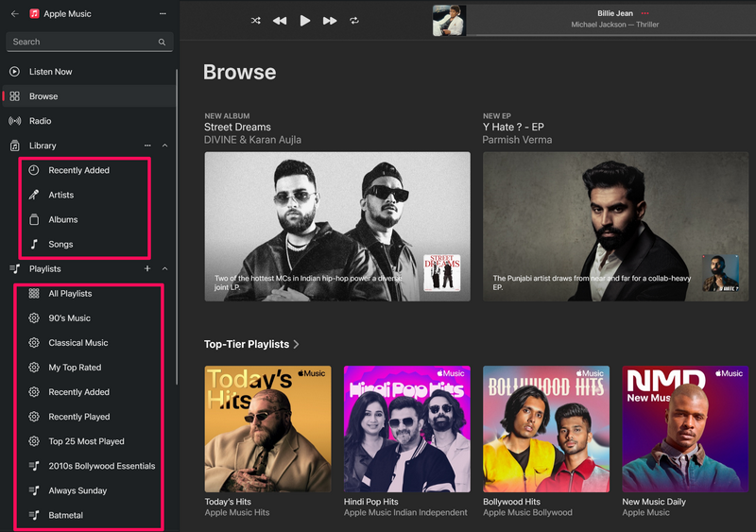Collapse the Library section
Image resolution: width=756 pixels, height=532 pixels.
pos(165,146)
